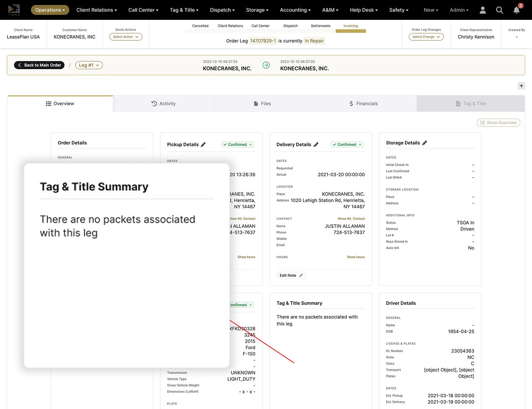Switch to the Files tab

(262, 103)
